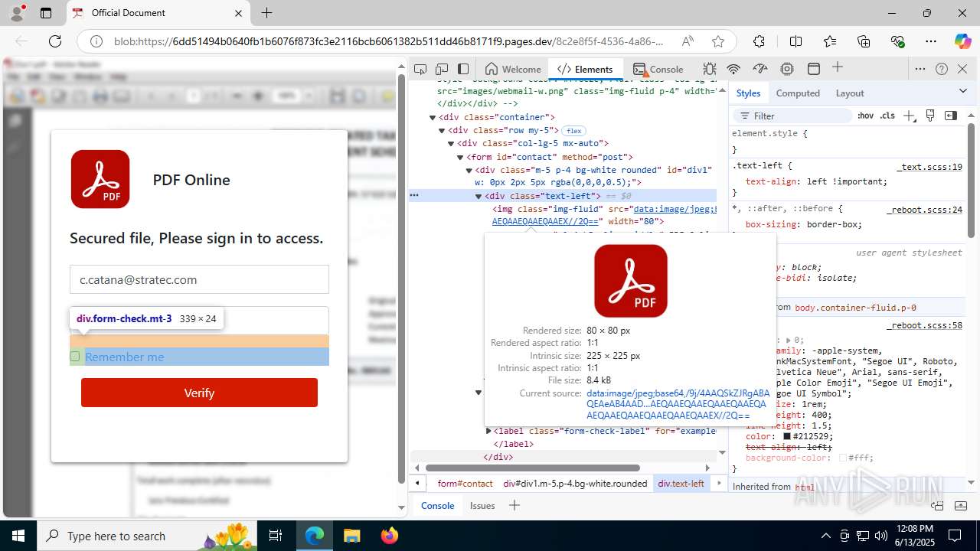980x551 pixels.
Task: Click the taskbar search box
Action: [145, 536]
